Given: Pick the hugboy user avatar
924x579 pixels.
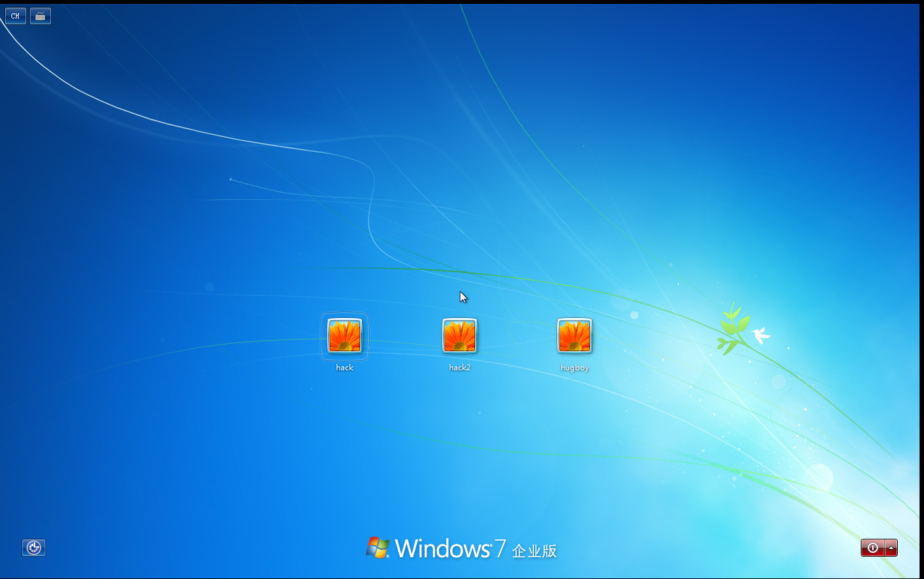Looking at the screenshot, I should tap(575, 336).
